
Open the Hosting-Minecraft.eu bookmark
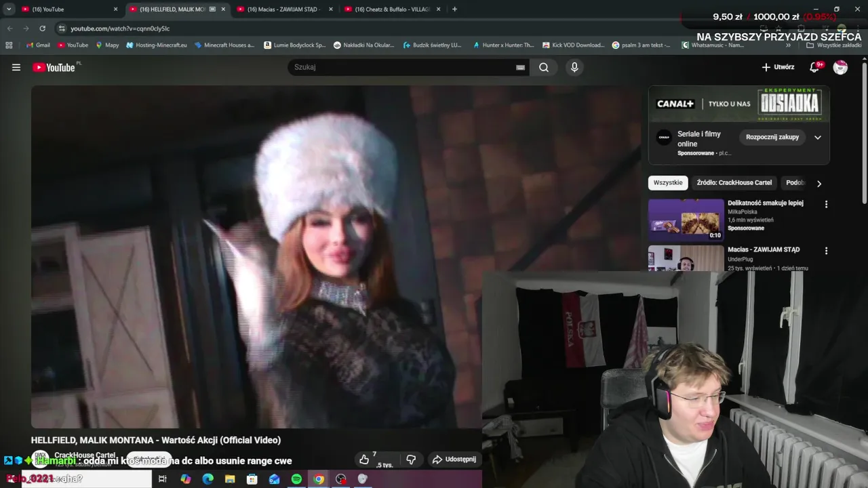156,45
